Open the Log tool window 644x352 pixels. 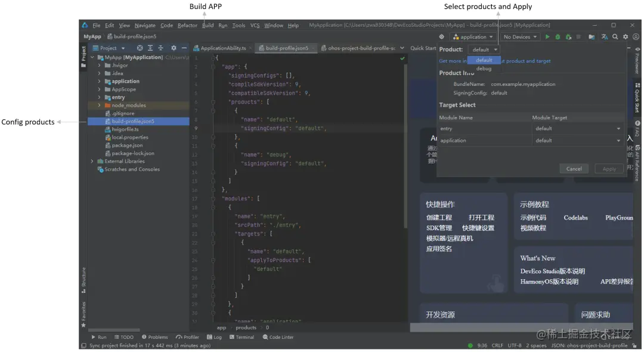coord(215,337)
